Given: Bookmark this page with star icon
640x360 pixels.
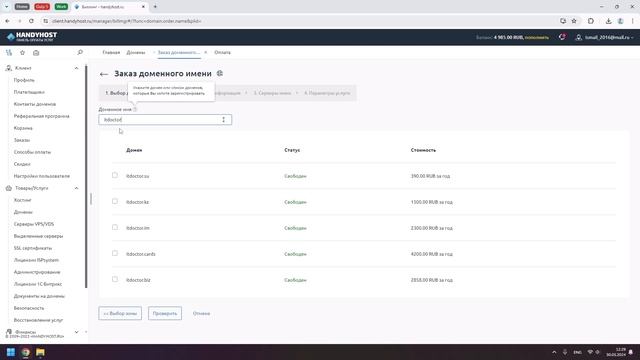Looking at the screenshot, I should pyautogui.click(x=574, y=21).
